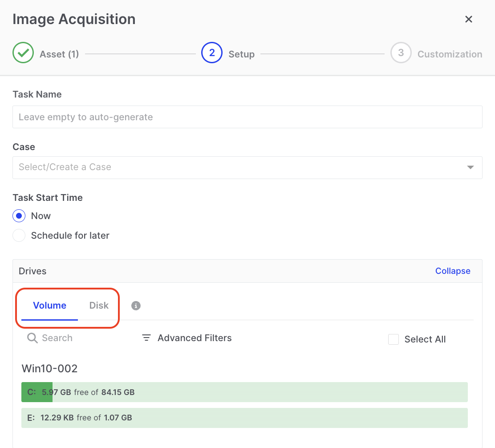Screen dimensions: 495x448
Task: Click the Drives info icon
Action: coord(136,305)
